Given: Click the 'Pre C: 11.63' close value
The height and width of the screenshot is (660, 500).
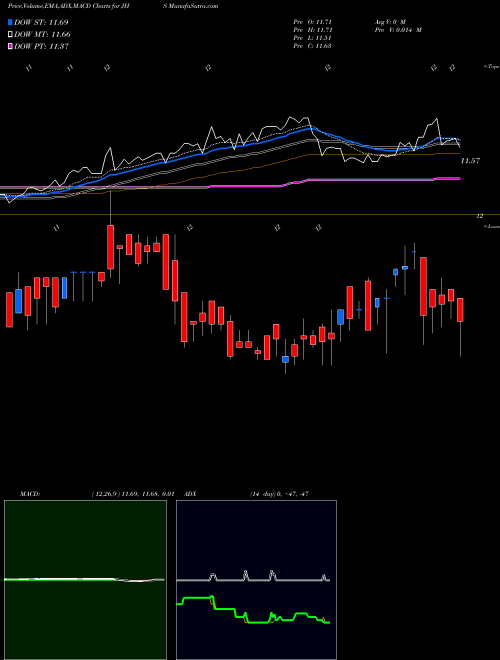Looking at the screenshot, I should (x=313, y=46).
